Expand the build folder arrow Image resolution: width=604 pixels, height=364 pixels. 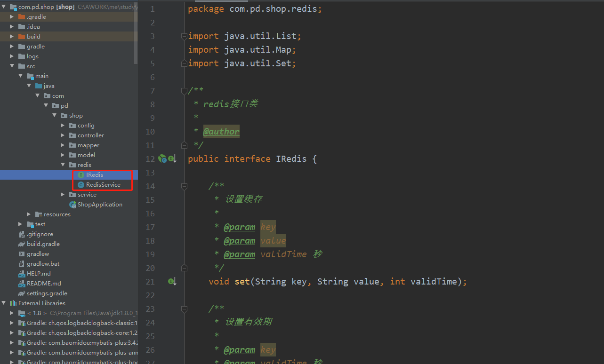[x=12, y=37]
